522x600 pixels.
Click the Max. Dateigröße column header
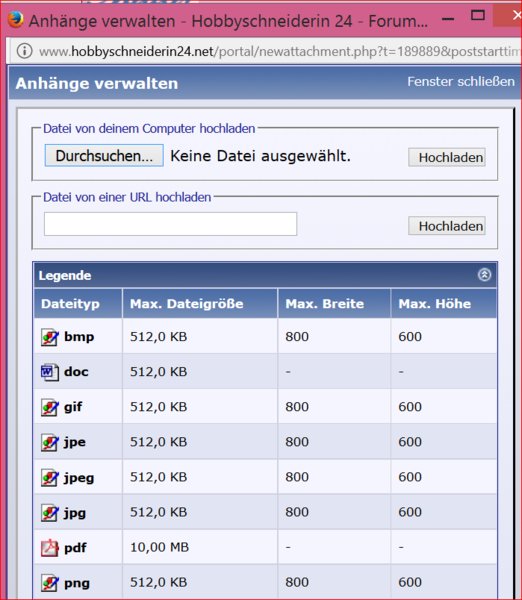point(200,304)
